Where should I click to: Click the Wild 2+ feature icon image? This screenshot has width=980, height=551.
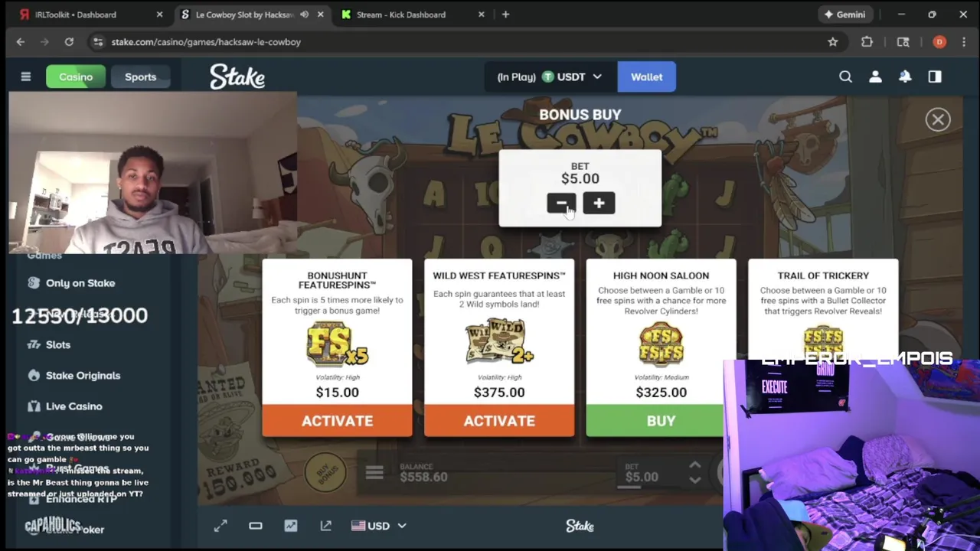coord(499,341)
